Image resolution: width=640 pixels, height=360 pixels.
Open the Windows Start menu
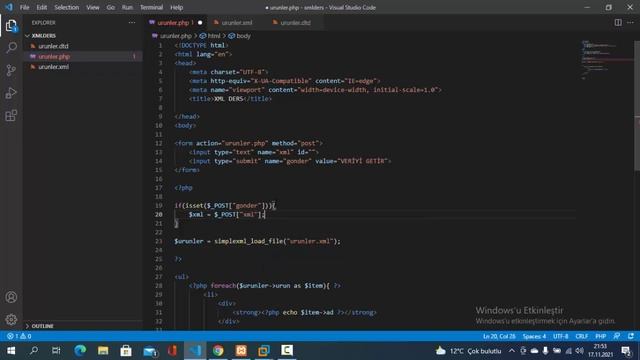[11, 351]
